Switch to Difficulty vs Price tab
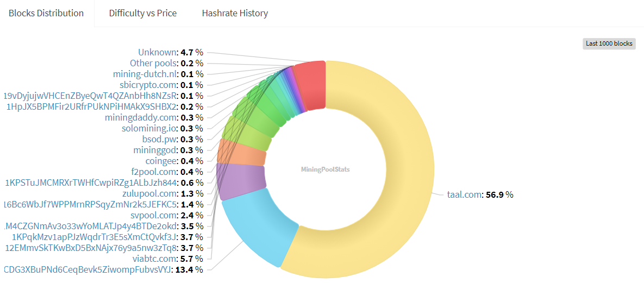This screenshot has width=644, height=283. pos(142,13)
